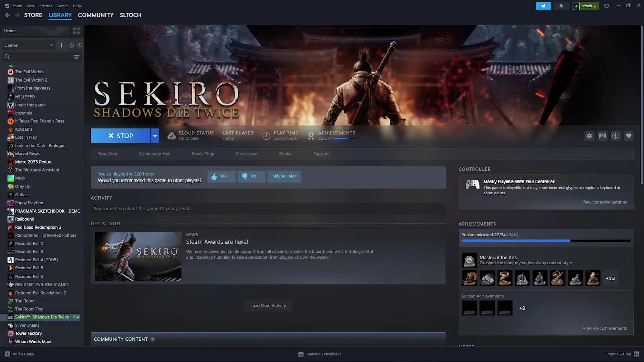Screen dimensions: 644x362
Task: Click View controller settings link
Action: click(604, 202)
